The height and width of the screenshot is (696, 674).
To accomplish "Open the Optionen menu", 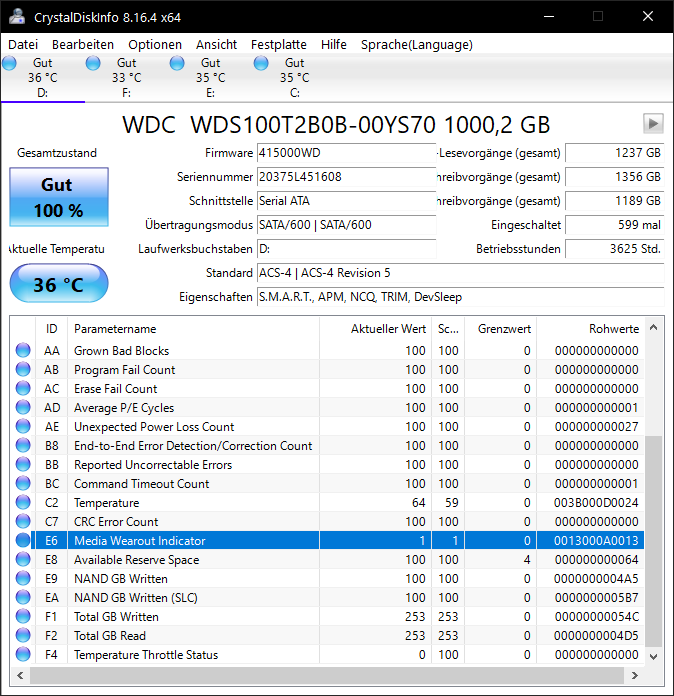I will (155, 44).
